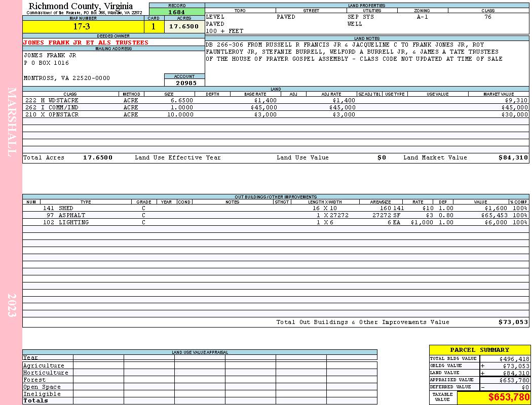Click the 2023 year label on sidebar

[12, 305]
